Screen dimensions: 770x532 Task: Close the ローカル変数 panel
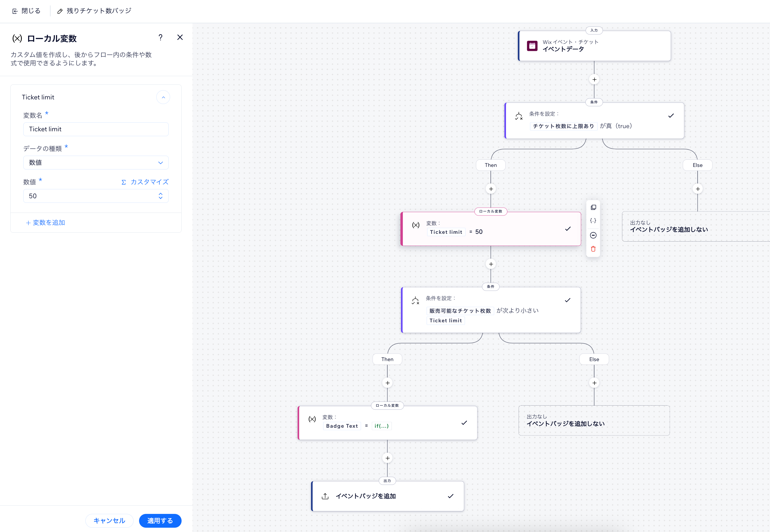click(180, 37)
